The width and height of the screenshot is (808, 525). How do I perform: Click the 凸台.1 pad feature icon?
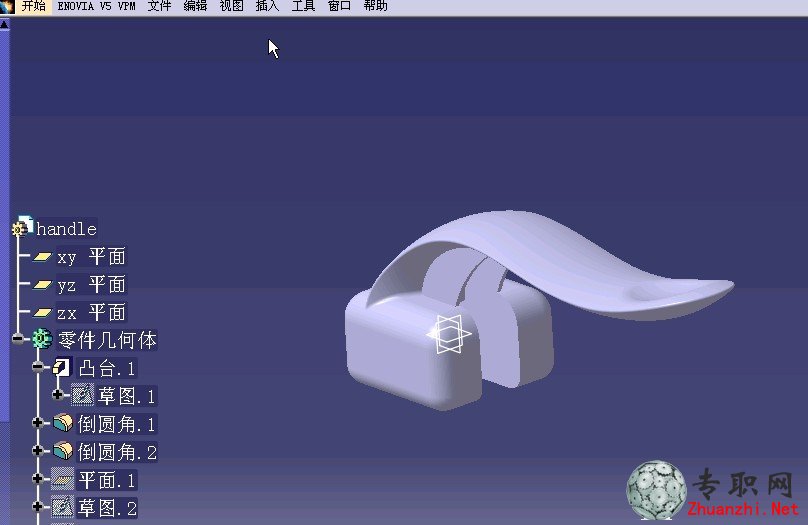pos(61,367)
